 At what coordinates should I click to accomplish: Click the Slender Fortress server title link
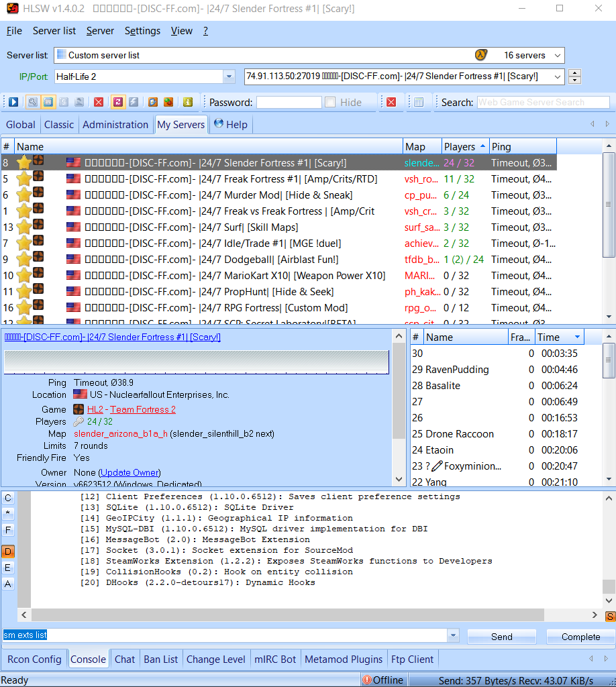[113, 337]
